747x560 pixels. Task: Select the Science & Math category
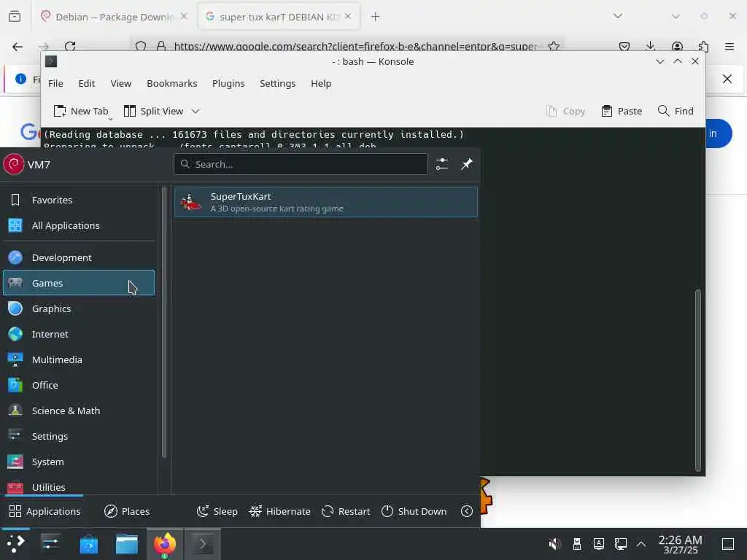click(x=79, y=411)
